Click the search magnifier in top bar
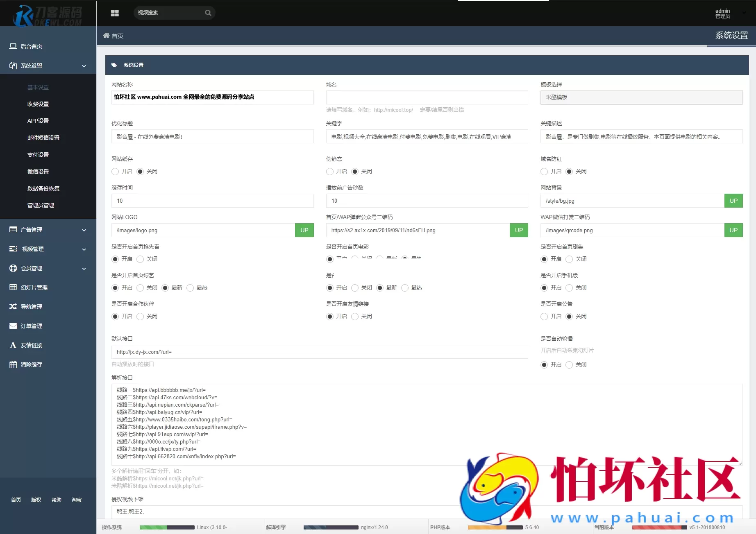The height and width of the screenshot is (534, 756). 208,13
